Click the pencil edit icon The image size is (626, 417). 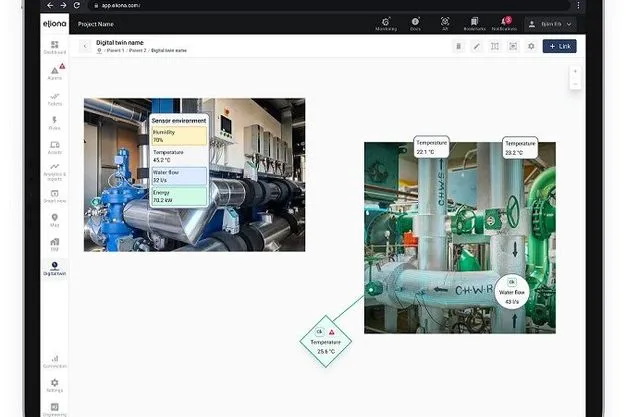pos(477,46)
